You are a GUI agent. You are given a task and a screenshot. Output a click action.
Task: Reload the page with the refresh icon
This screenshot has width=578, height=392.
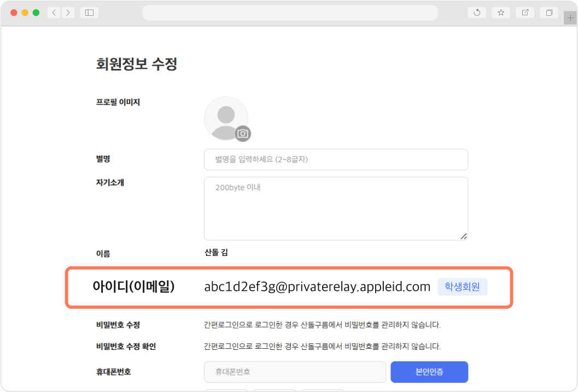477,13
